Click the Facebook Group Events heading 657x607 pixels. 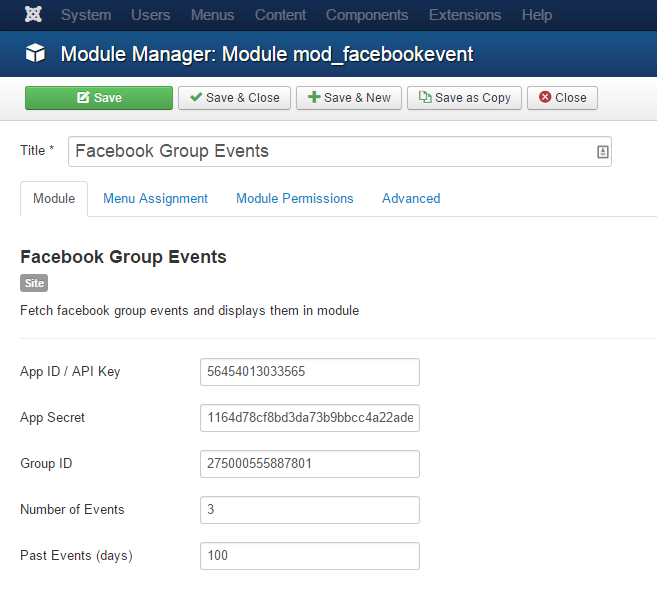(123, 257)
